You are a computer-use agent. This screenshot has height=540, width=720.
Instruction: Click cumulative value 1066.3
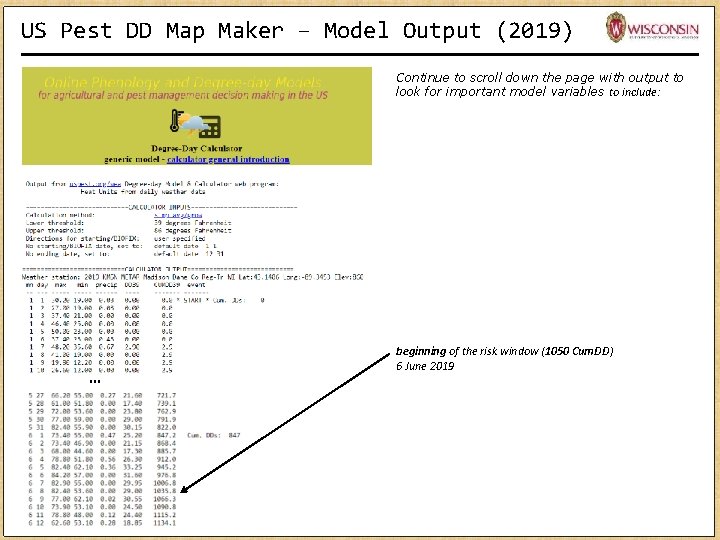164,499
